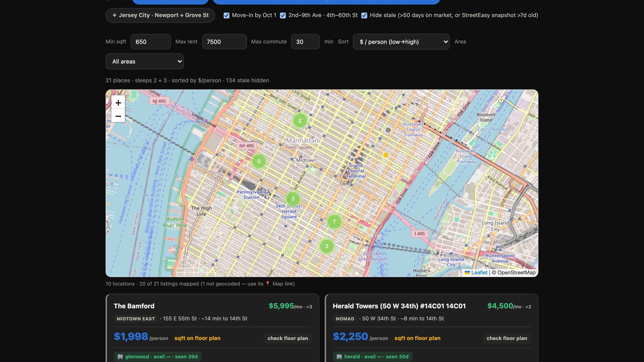The height and width of the screenshot is (362, 644).
Task: Add Jersey City Newport + Grove St
Action: point(160,15)
